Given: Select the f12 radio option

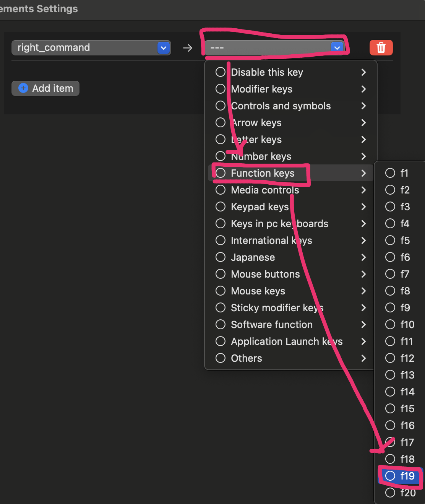Looking at the screenshot, I should click(x=390, y=358).
